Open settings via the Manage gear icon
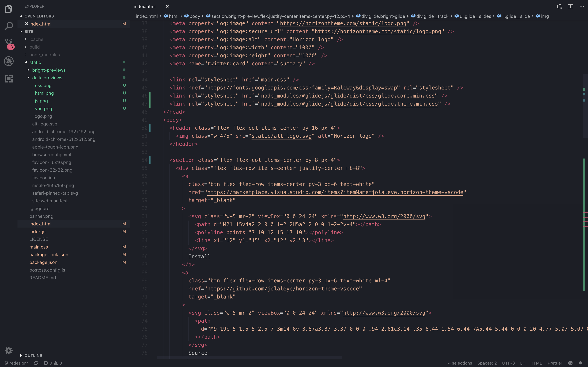Screen dimensions: 588x367 click(9, 350)
